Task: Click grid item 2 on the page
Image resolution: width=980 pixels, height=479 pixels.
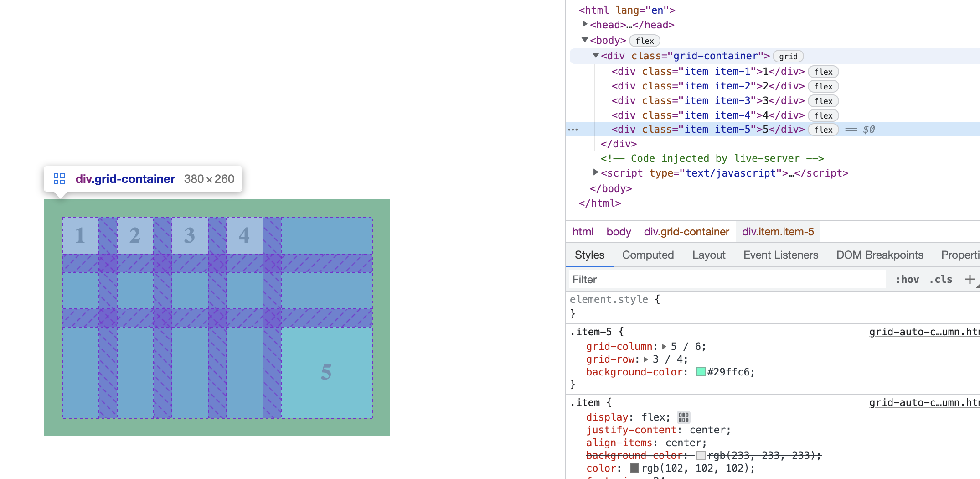Action: (135, 235)
